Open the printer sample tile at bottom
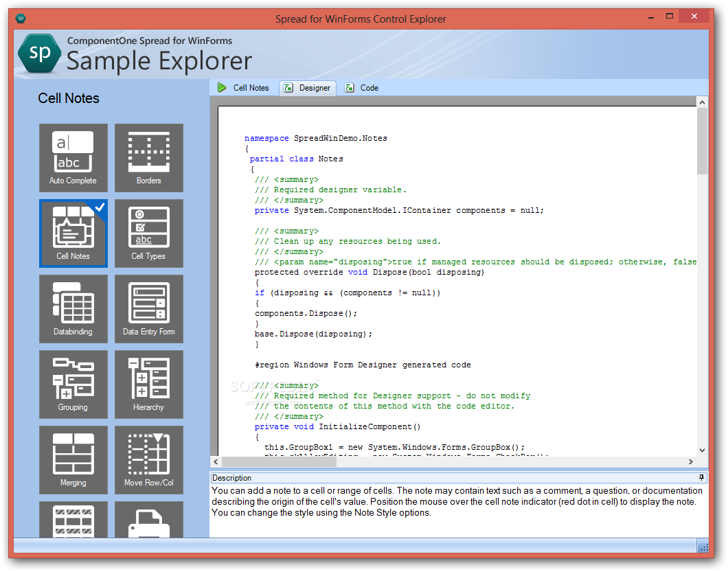728x572 pixels. click(x=149, y=520)
